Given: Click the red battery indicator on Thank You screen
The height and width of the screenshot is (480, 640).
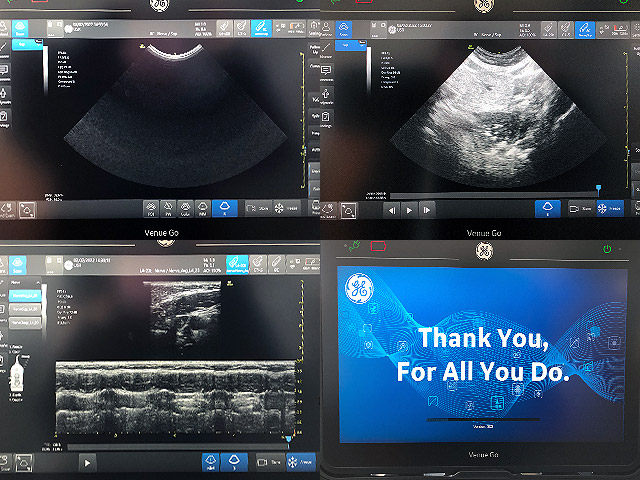Looking at the screenshot, I should (378, 246).
